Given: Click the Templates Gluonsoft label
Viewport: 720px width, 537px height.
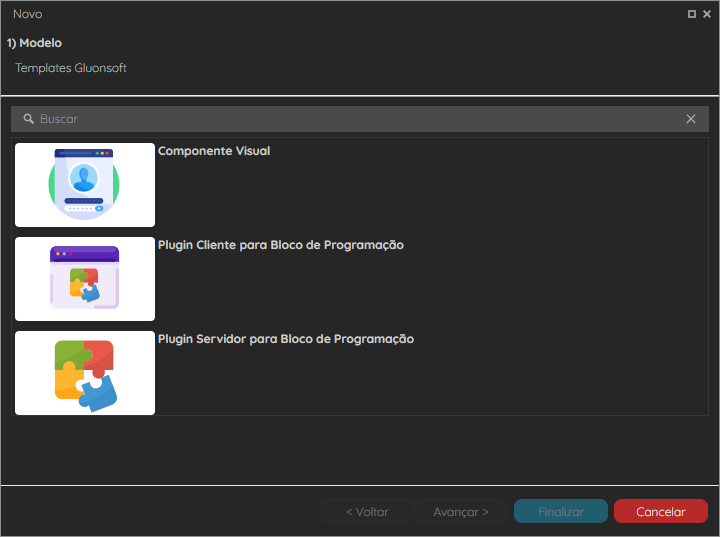Looking at the screenshot, I should (x=71, y=68).
